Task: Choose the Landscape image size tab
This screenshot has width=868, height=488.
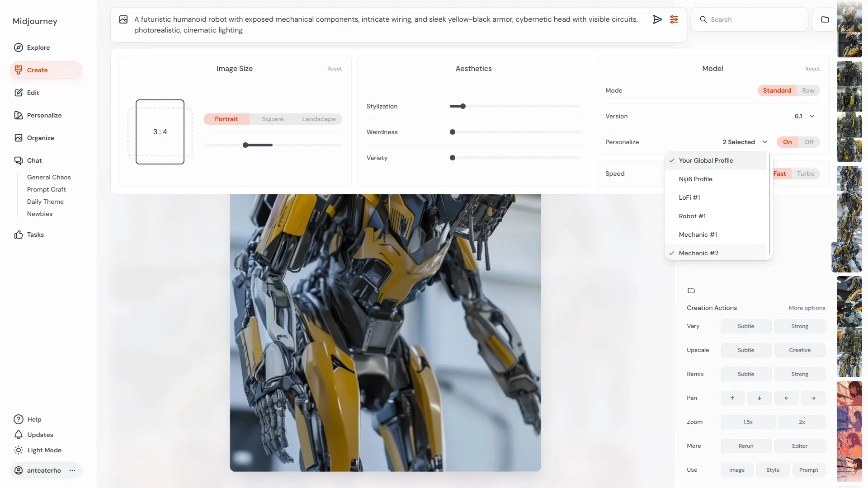Action: (x=319, y=119)
